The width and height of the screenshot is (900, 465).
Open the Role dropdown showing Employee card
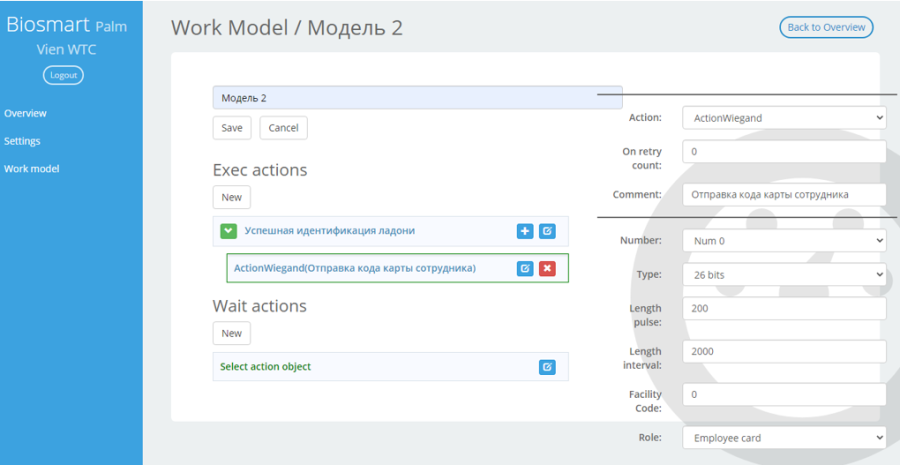(x=784, y=437)
